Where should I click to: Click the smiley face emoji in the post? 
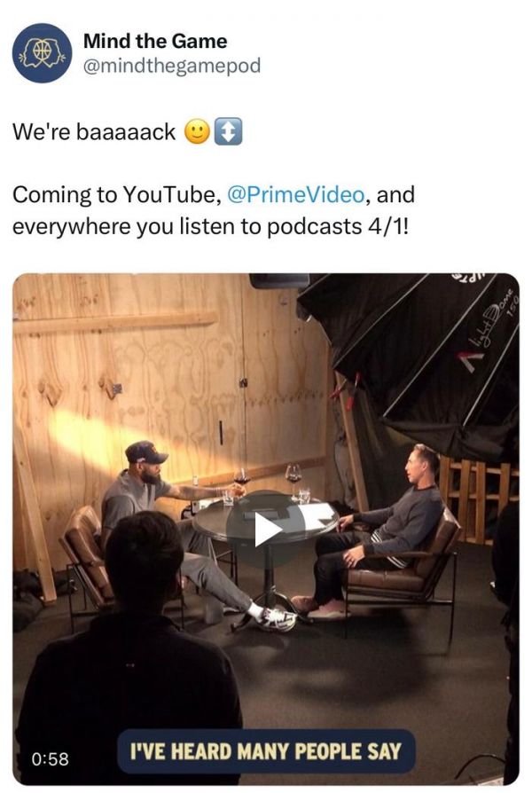point(197,132)
